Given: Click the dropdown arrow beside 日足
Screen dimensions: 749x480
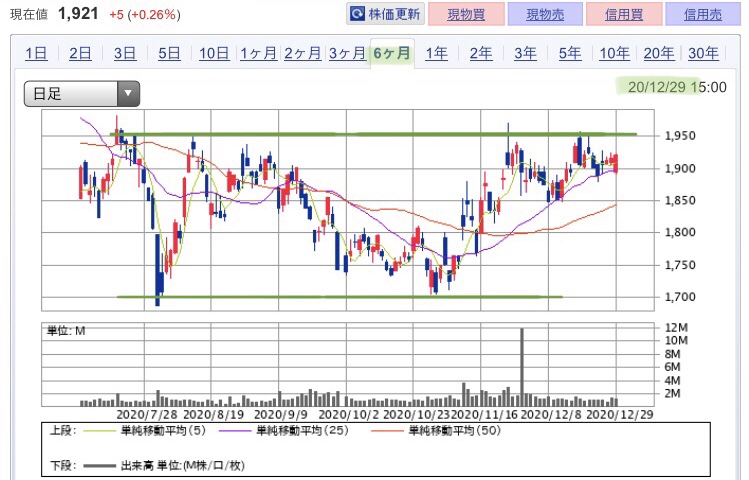Looking at the screenshot, I should point(128,94).
